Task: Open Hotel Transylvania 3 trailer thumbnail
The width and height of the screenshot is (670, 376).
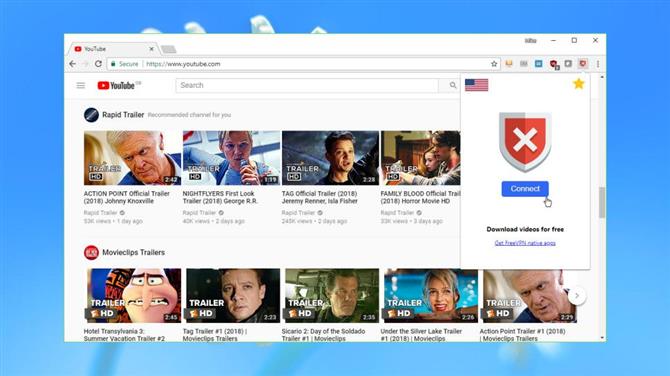Action: [x=132, y=295]
